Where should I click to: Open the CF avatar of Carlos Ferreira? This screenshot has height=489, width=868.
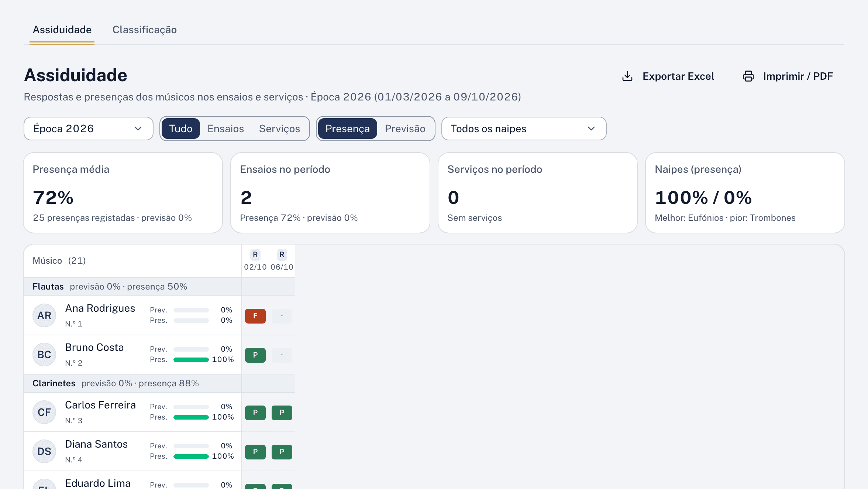point(44,412)
